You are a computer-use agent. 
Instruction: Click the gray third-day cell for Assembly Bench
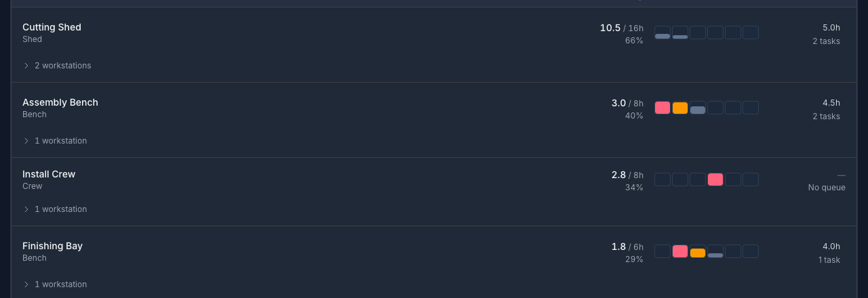coord(698,108)
